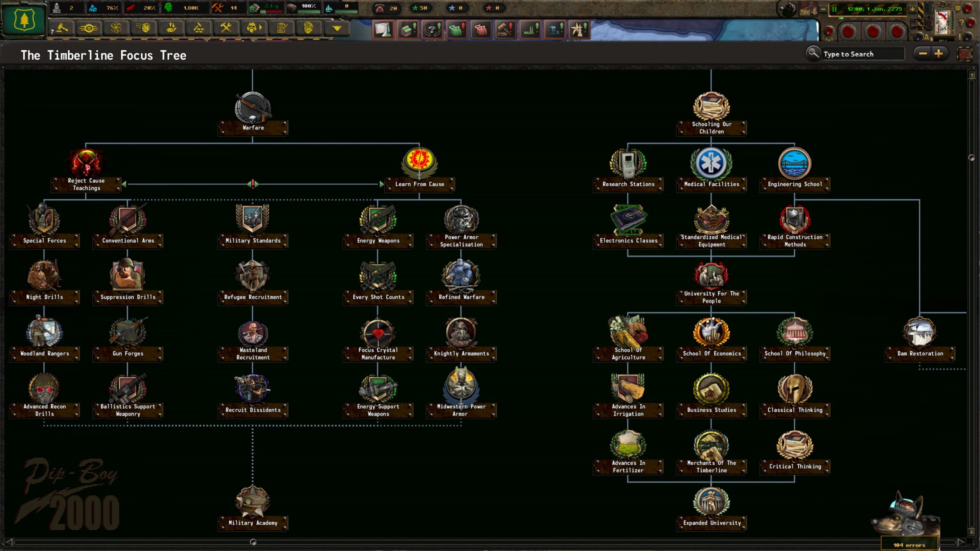The image size is (980, 551).
Task: Open the research atom icon tab
Action: 116,28
